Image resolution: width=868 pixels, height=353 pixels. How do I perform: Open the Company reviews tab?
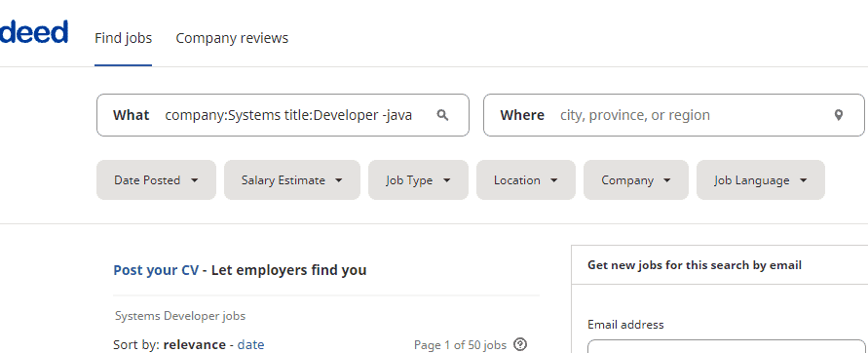click(x=232, y=38)
